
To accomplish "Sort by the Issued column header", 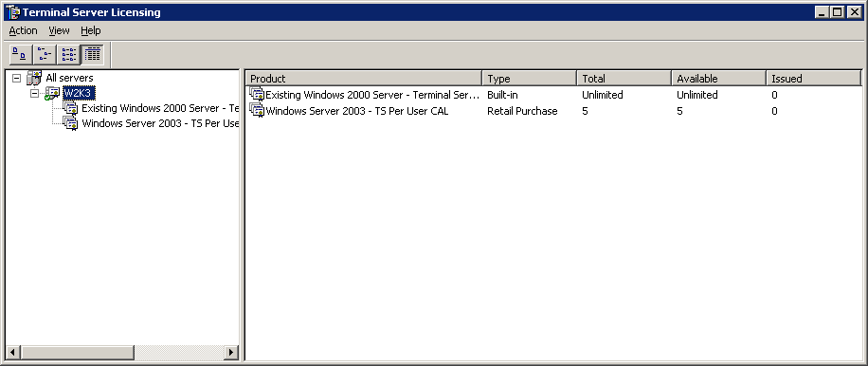I will tap(814, 78).
